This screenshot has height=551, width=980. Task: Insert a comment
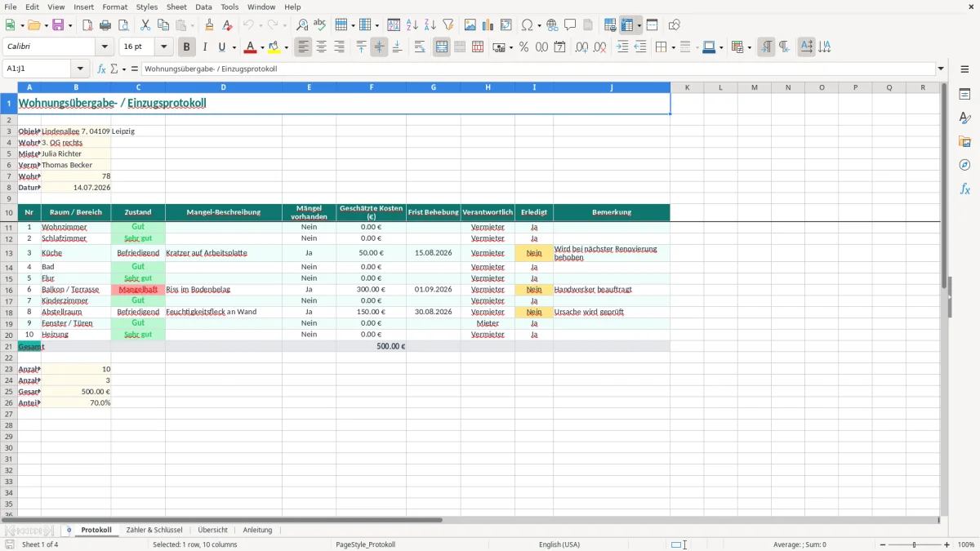[570, 25]
